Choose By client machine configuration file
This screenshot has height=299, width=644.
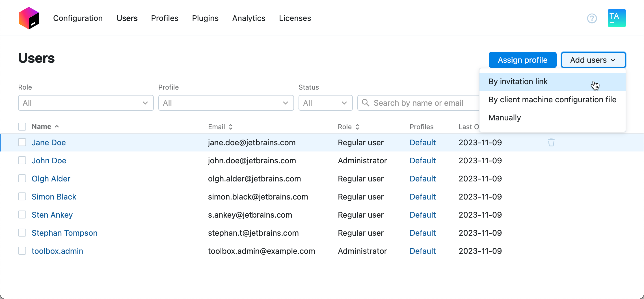[552, 100]
